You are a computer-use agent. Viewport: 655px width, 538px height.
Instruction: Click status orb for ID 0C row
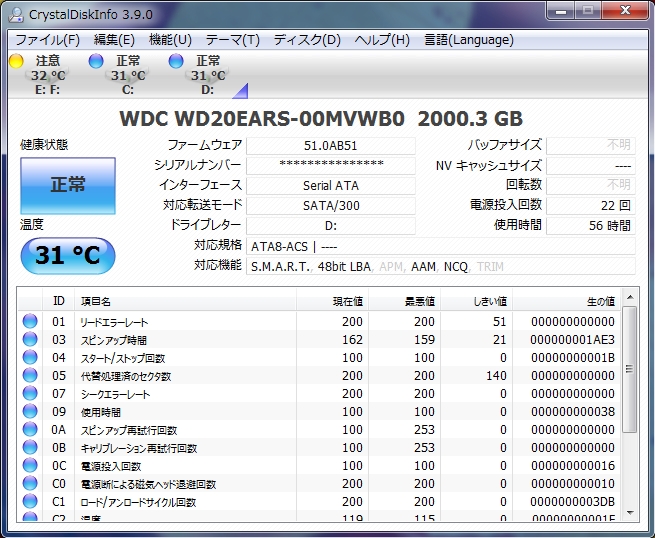click(x=30, y=465)
